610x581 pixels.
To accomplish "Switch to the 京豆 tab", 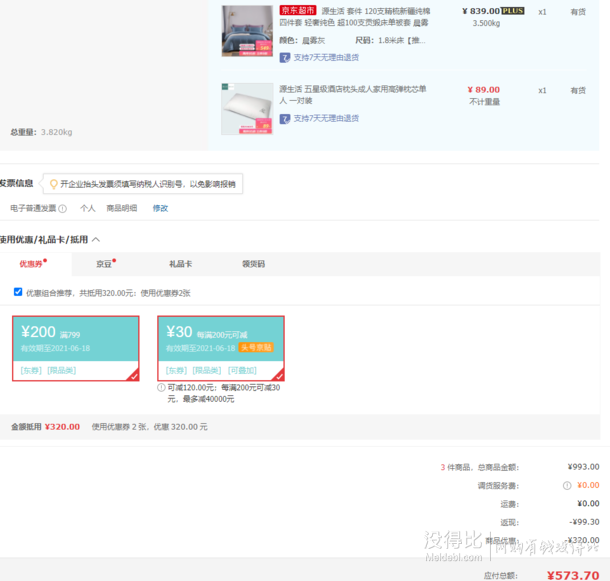I will click(x=104, y=264).
